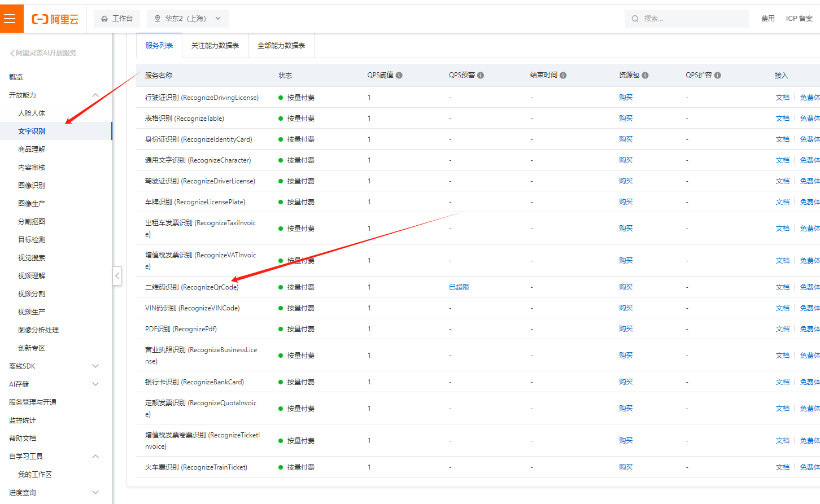Viewport: 820px width, 504px height.
Task: Click the 结束时间 info icon
Action: (563, 75)
